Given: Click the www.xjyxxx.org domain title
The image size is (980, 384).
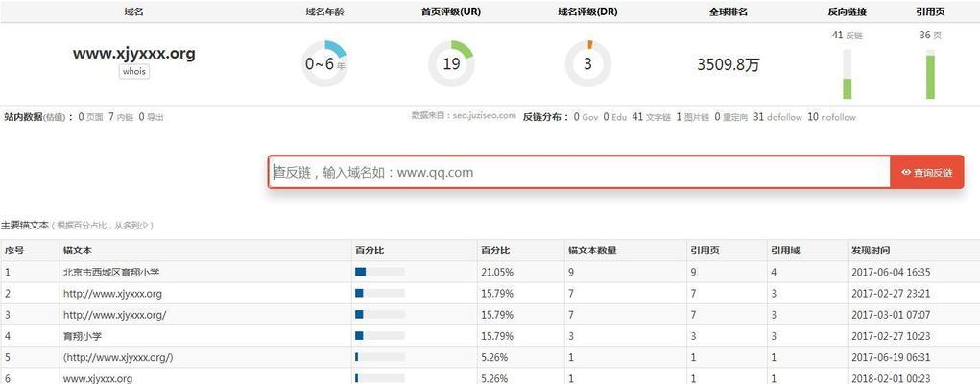Looking at the screenshot, I should tap(134, 54).
